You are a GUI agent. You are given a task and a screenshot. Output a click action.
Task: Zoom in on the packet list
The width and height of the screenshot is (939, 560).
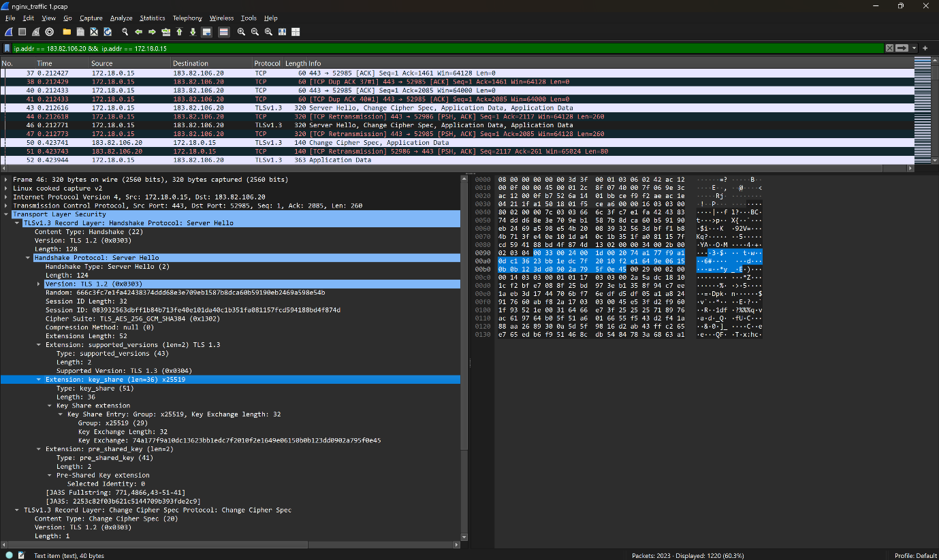tap(242, 32)
